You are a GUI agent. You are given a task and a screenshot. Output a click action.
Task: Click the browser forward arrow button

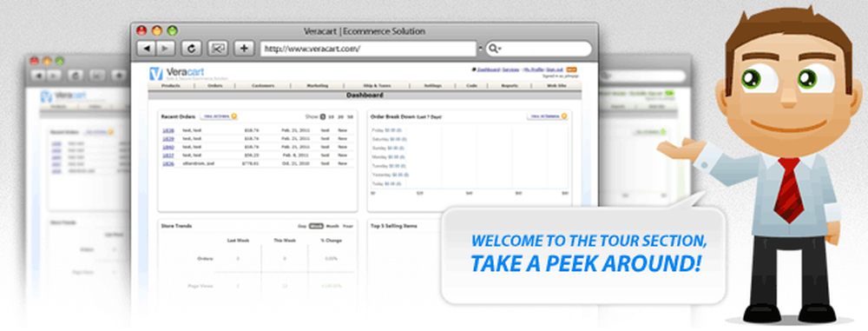[165, 49]
